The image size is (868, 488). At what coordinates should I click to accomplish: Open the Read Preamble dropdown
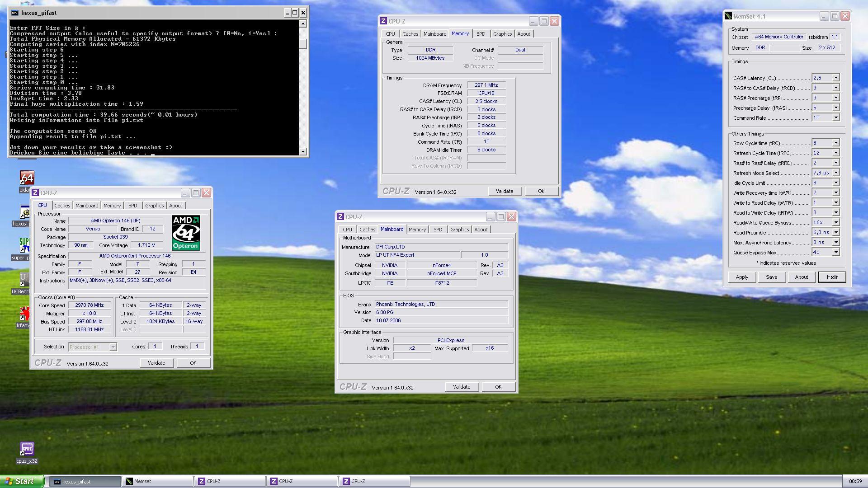[x=836, y=232]
